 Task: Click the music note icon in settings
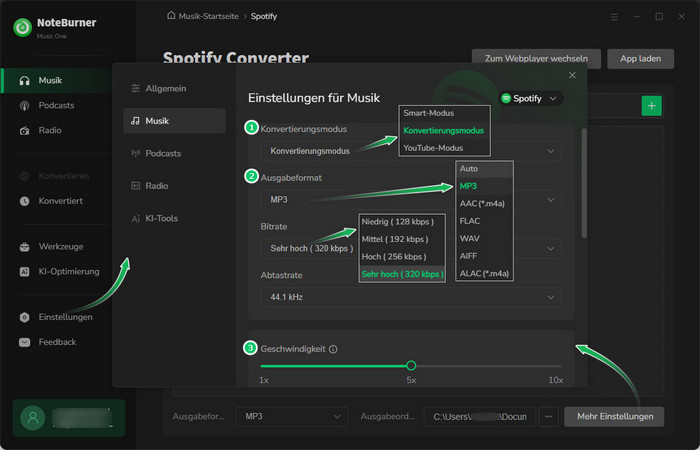coord(135,121)
